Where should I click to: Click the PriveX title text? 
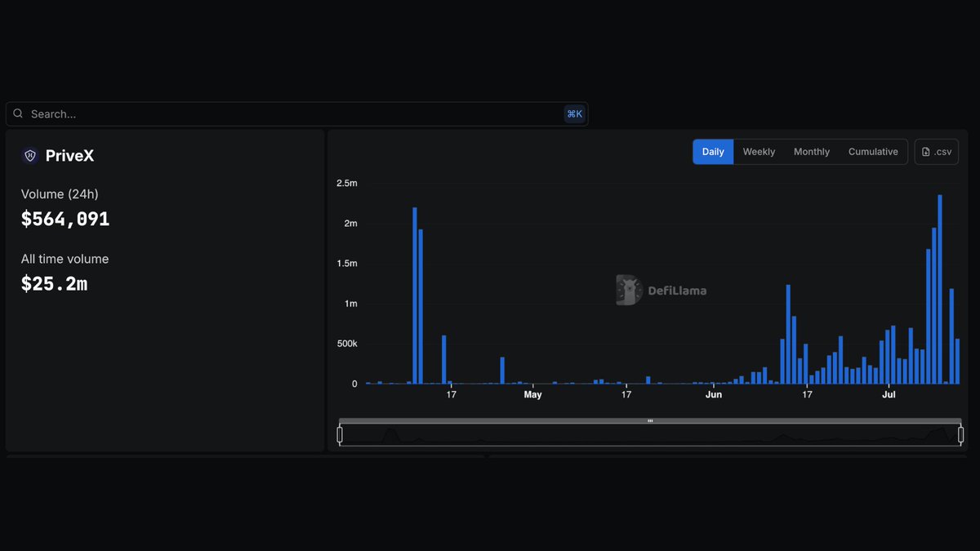[69, 156]
